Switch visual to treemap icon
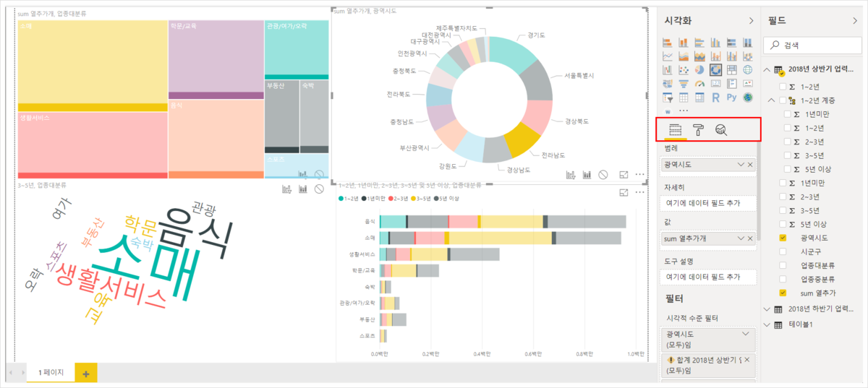Image resolution: width=868 pixels, height=388 pixels. point(732,69)
